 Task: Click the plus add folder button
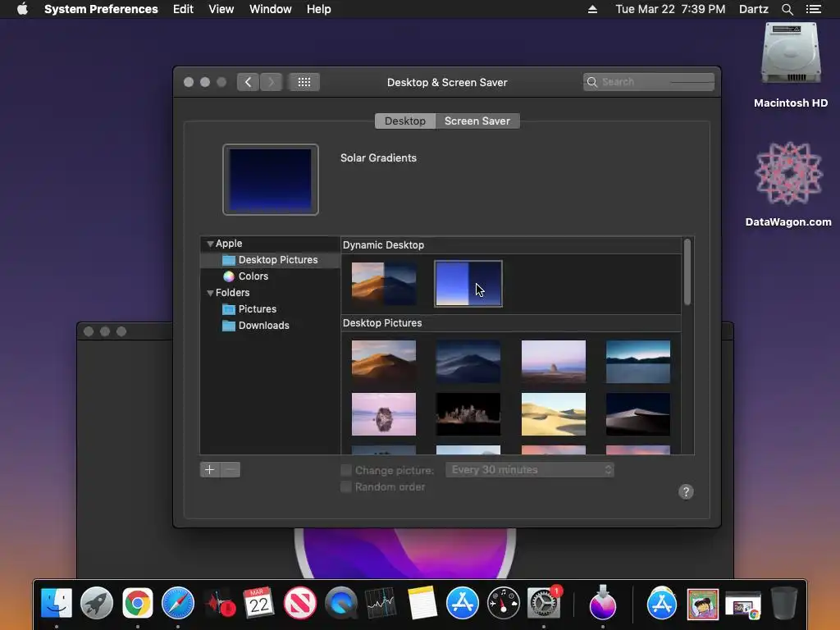pyautogui.click(x=209, y=470)
